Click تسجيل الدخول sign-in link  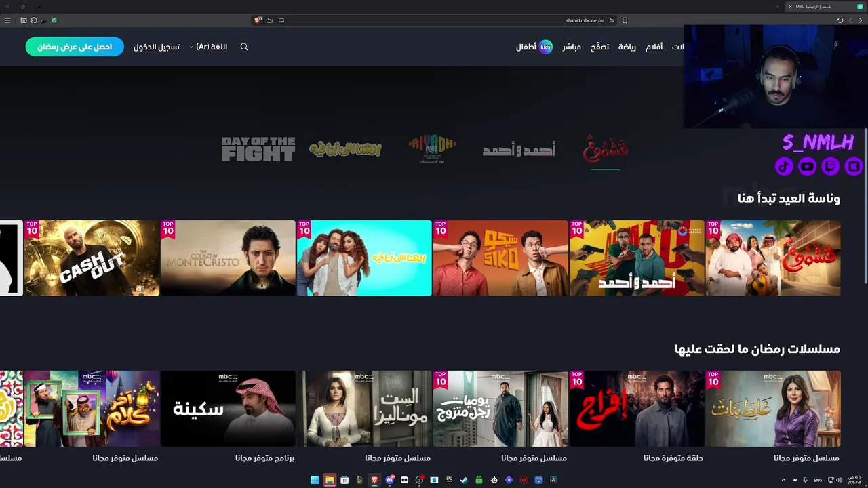click(x=157, y=47)
